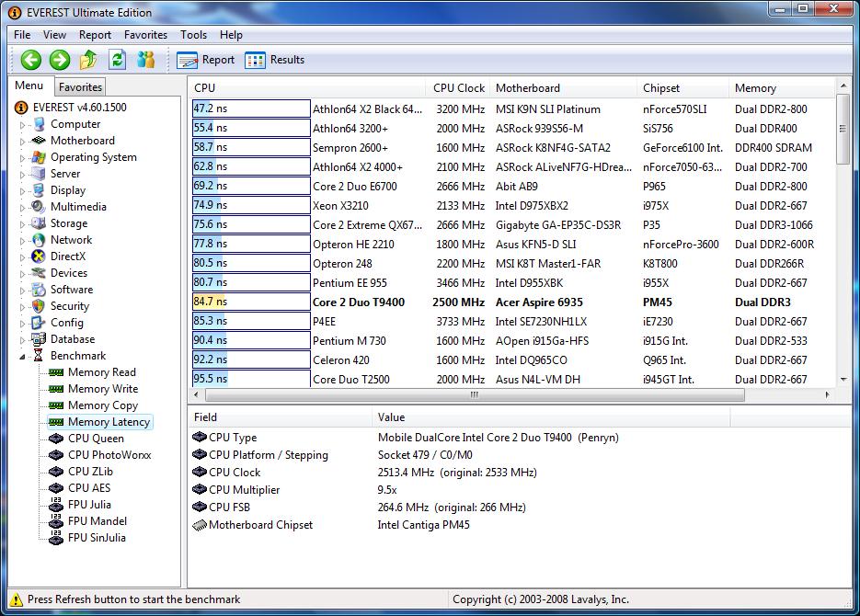Switch to the Menu tab
The width and height of the screenshot is (860, 616).
[29, 86]
